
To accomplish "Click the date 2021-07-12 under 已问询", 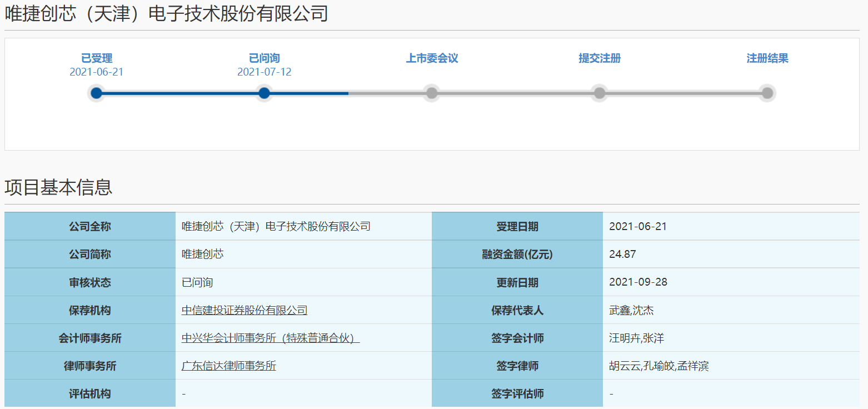I will coord(265,72).
